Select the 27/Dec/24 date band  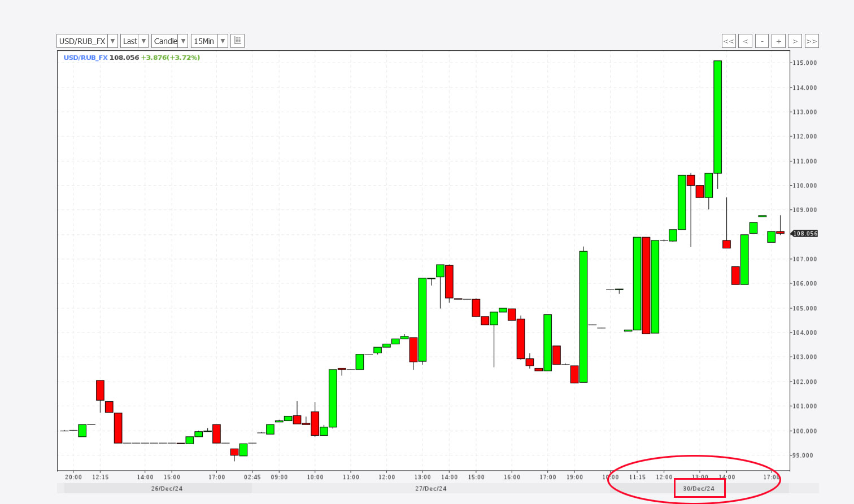(430, 489)
